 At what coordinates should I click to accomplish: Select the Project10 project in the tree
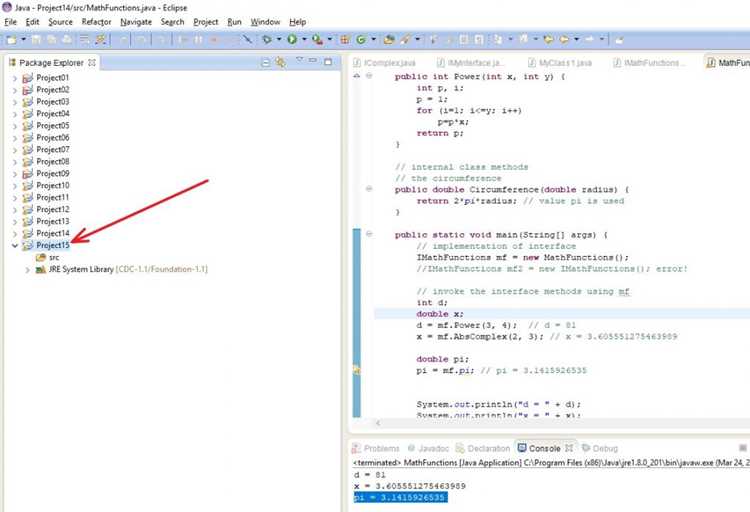pos(53,186)
